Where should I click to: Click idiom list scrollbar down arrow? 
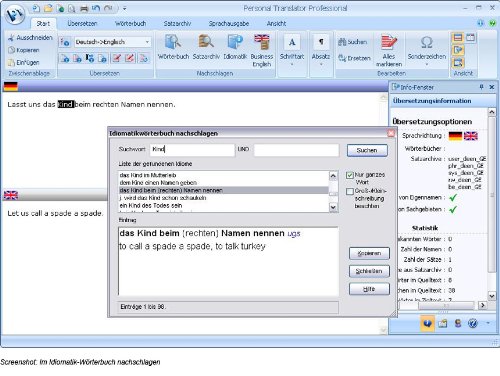(333, 207)
